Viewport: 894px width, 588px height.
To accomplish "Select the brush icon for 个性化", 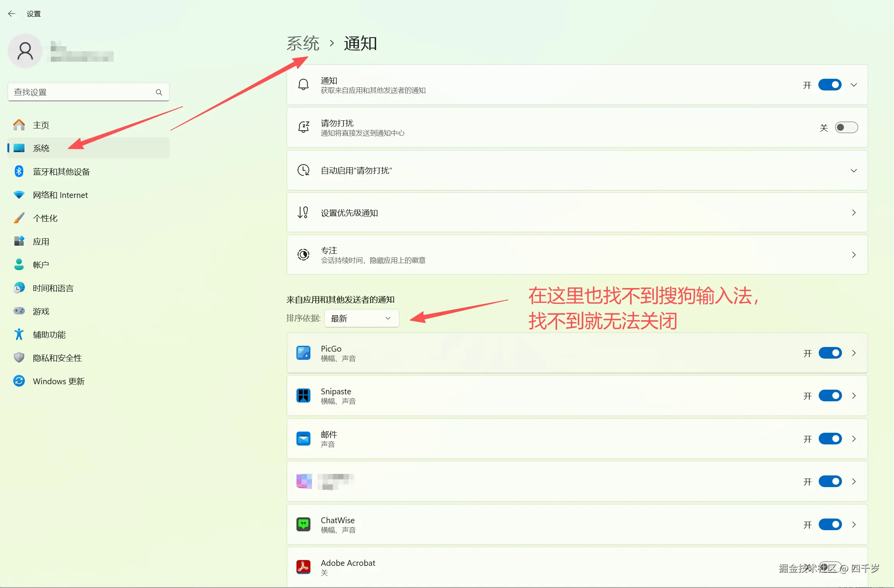I will (x=19, y=218).
